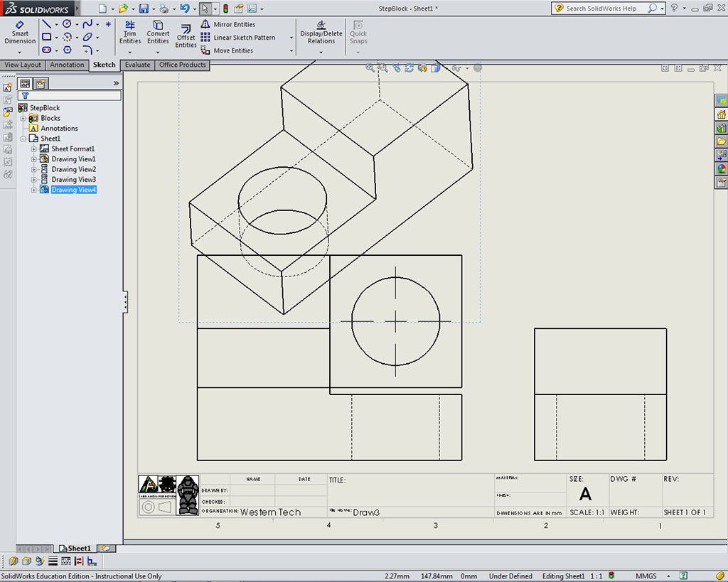Choose the Offset Entities tool
This screenshot has width=728, height=582.
pyautogui.click(x=186, y=36)
